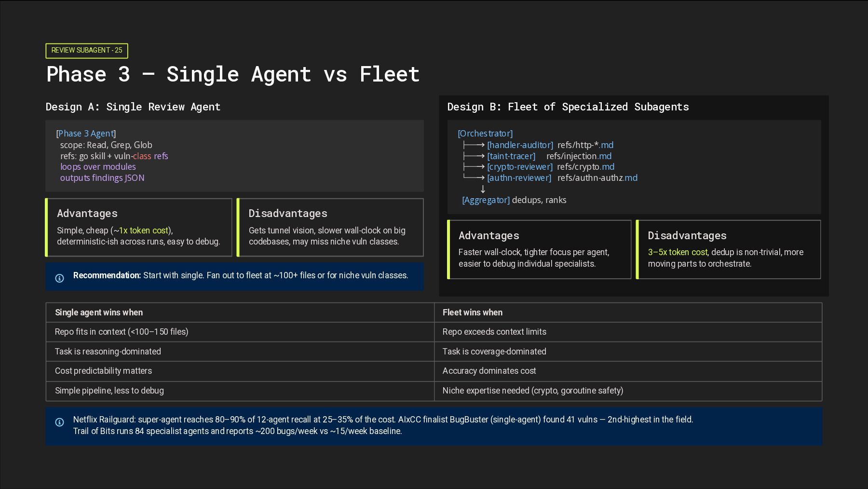
Task: Click the Design A: Single Review Agent heading
Action: click(133, 107)
